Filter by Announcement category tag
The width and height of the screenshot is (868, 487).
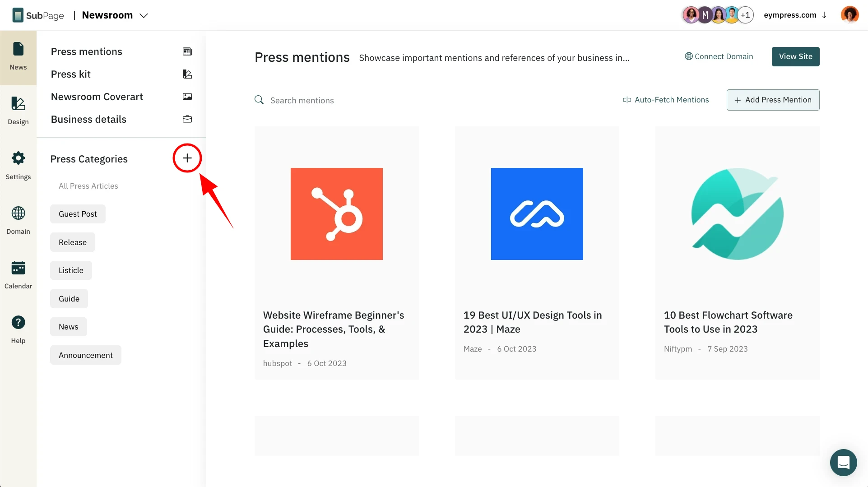pos(86,355)
